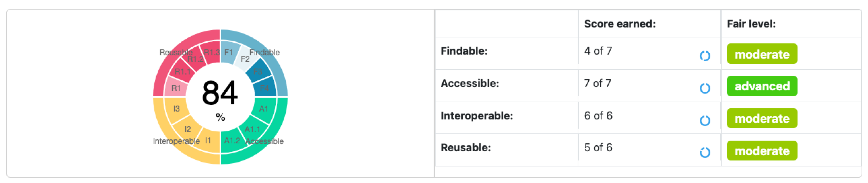Image resolution: width=868 pixels, height=183 pixels.
Task: Click the Findable moderate level badge
Action: tap(762, 54)
